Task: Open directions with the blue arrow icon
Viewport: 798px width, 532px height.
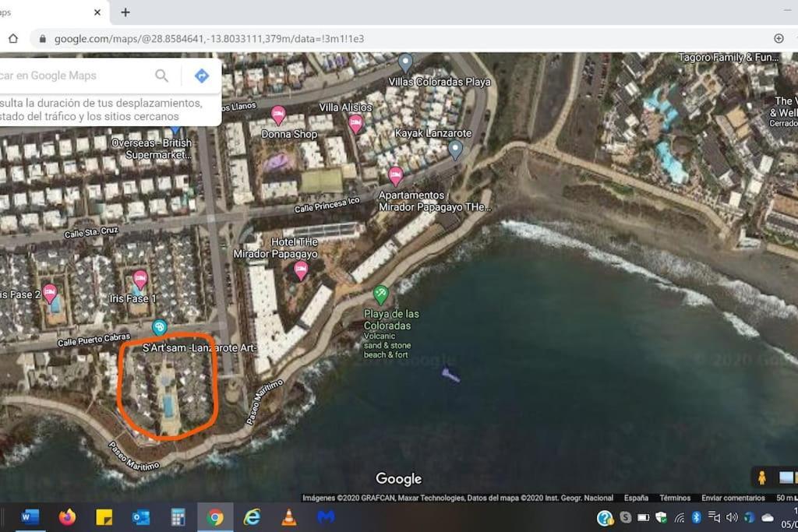Action: [201, 76]
